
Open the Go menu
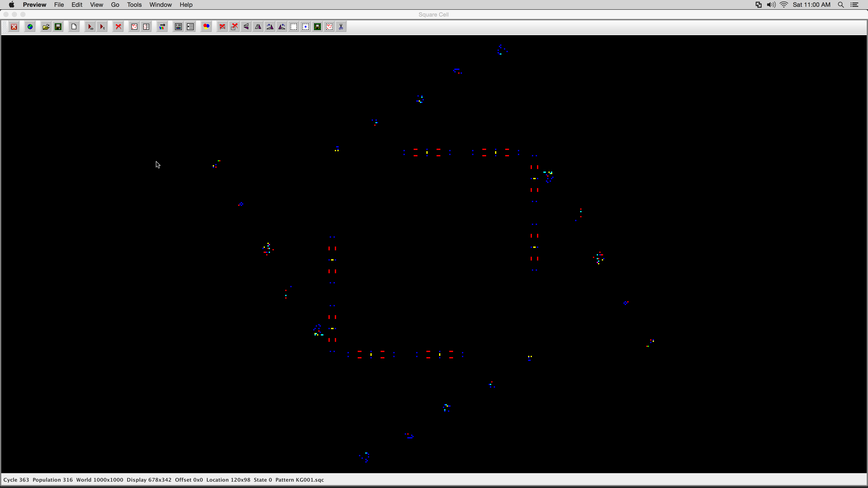point(115,5)
